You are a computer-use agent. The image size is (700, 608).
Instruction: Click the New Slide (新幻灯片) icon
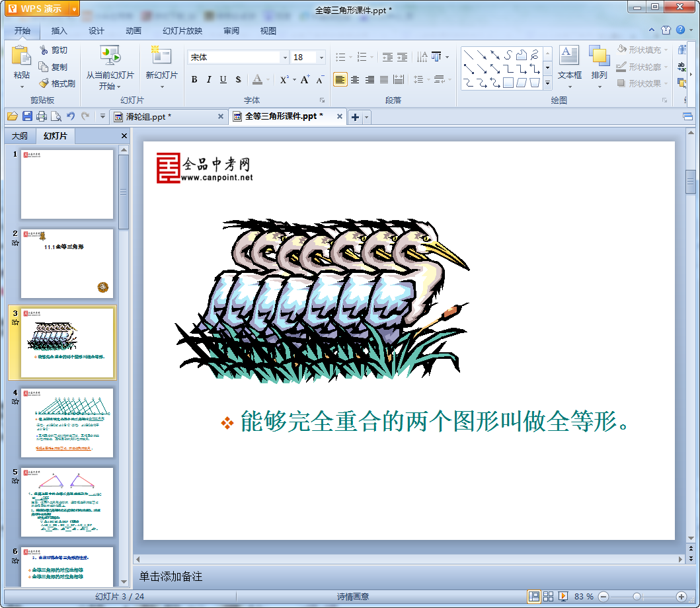[x=161, y=56]
